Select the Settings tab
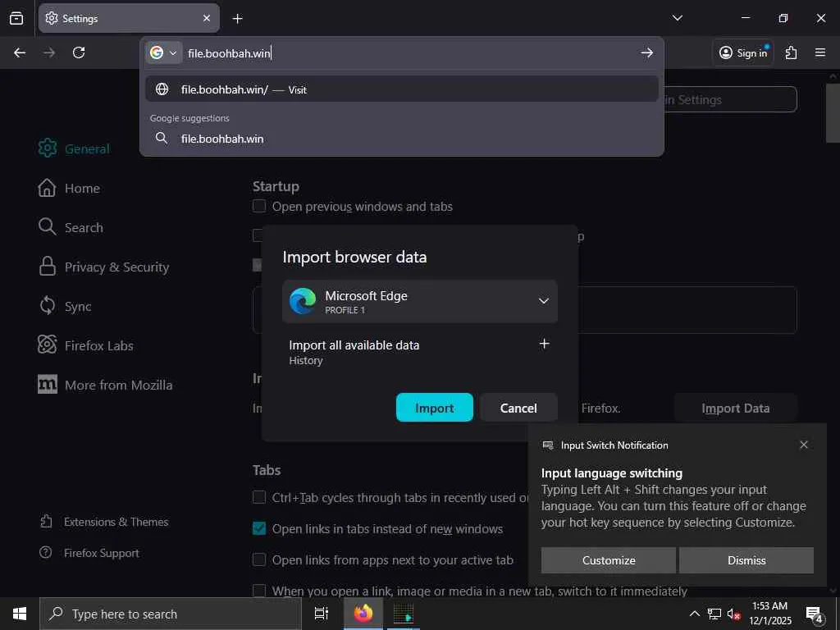The height and width of the screenshot is (630, 840). point(129,18)
